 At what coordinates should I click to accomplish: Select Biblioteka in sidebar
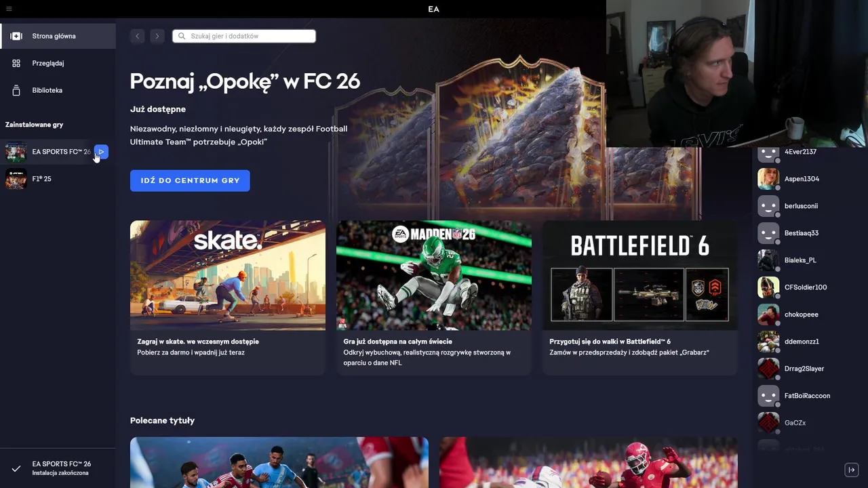58,90
